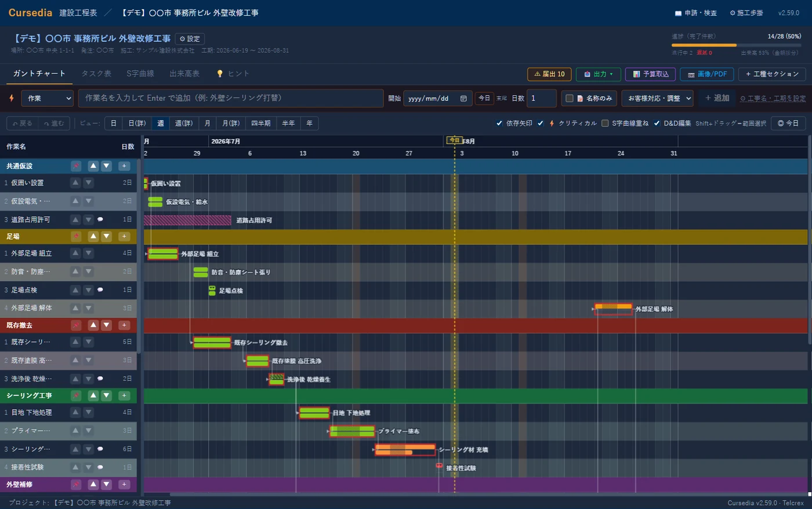The height and width of the screenshot is (509, 812).
Task: Expand the お客様対応・調整 dropdown
Action: [x=658, y=98]
